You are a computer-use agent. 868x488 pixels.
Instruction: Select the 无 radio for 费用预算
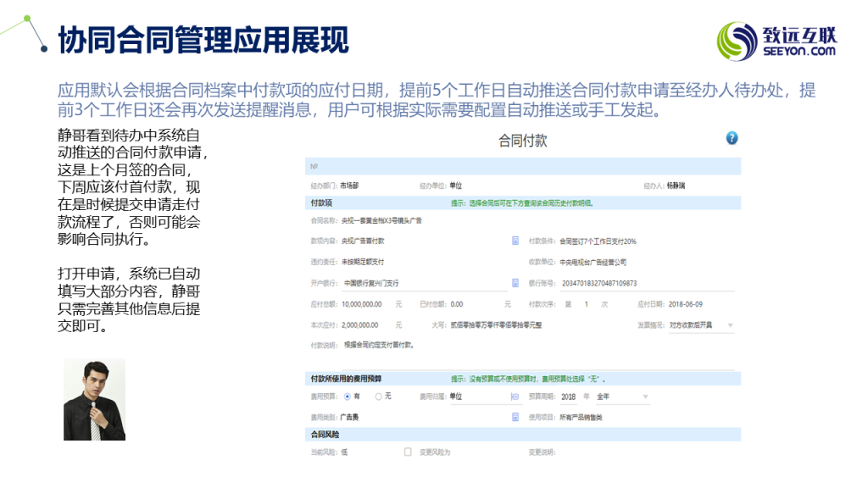378,396
